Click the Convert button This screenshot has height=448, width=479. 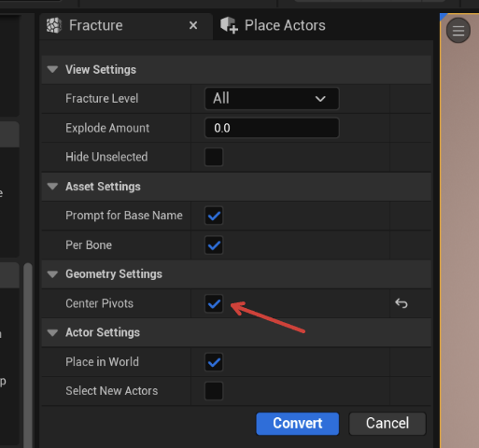point(298,424)
